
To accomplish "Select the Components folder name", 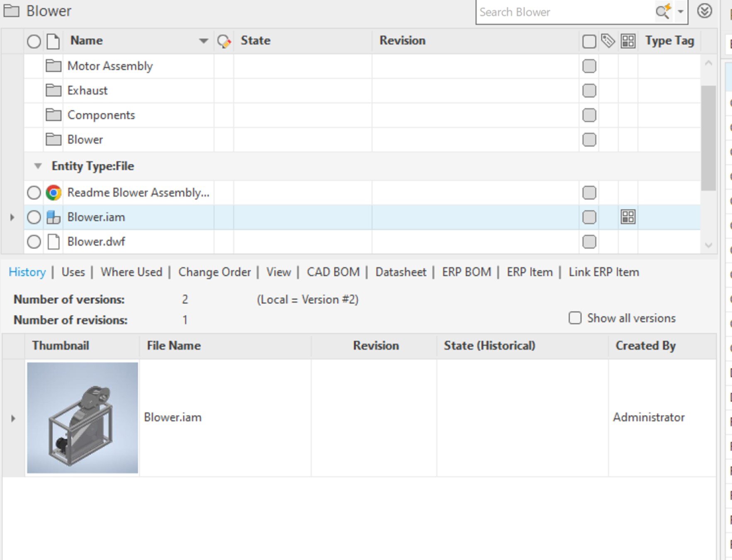I will (101, 115).
